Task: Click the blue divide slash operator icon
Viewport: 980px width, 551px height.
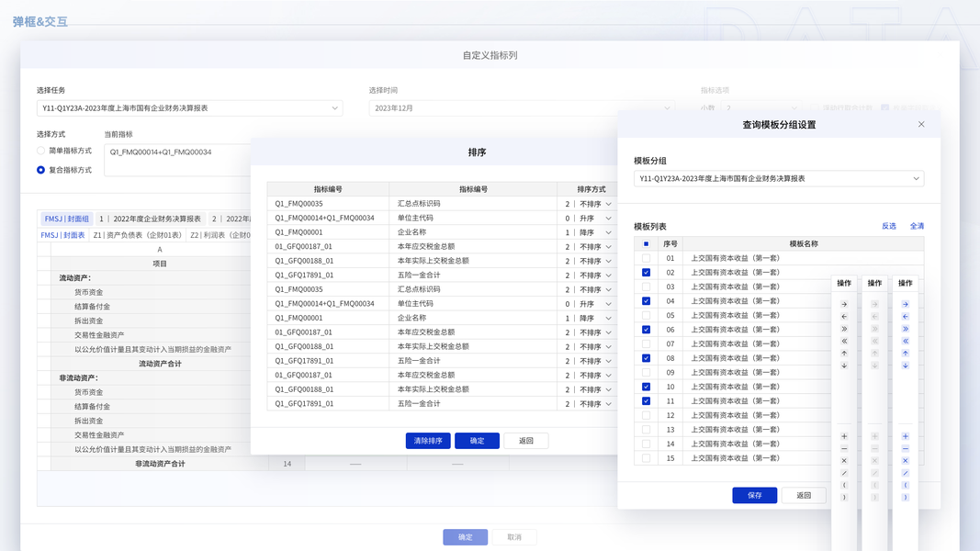Action: pos(905,473)
